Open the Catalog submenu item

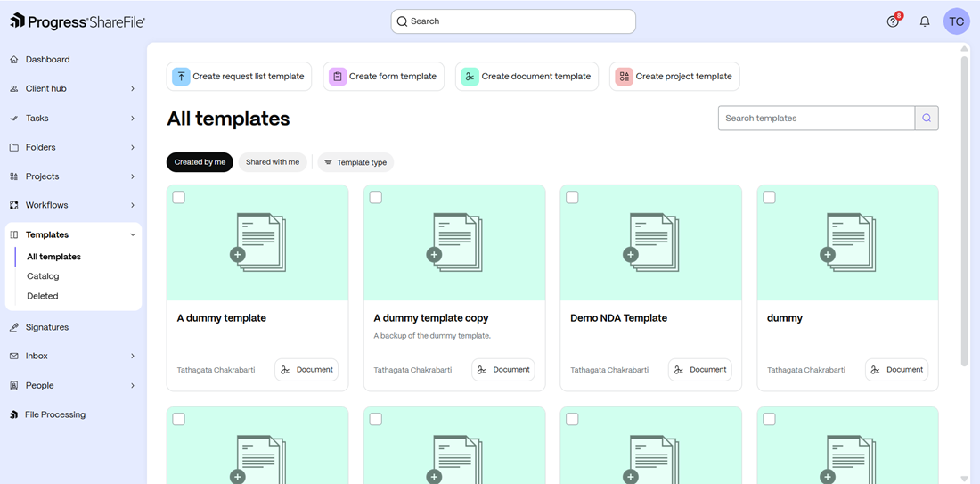pos(43,275)
